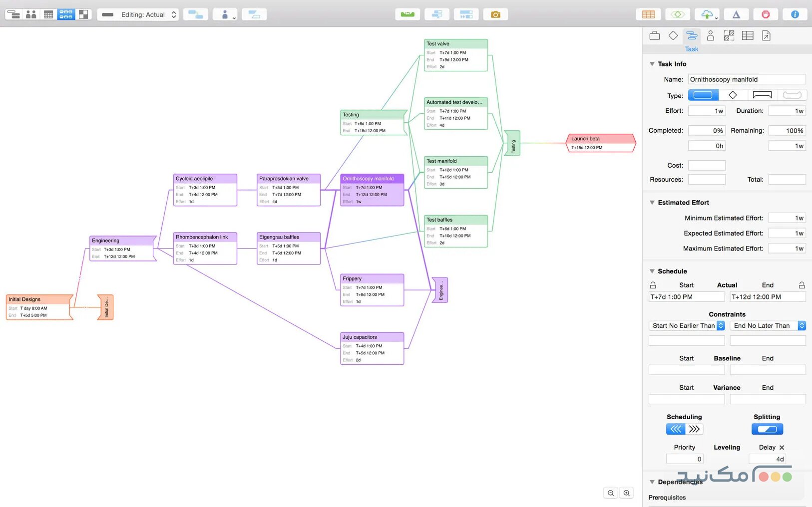The height and width of the screenshot is (507, 812).
Task: Switch to Gantt chart view in toolbar
Action: click(x=13, y=14)
